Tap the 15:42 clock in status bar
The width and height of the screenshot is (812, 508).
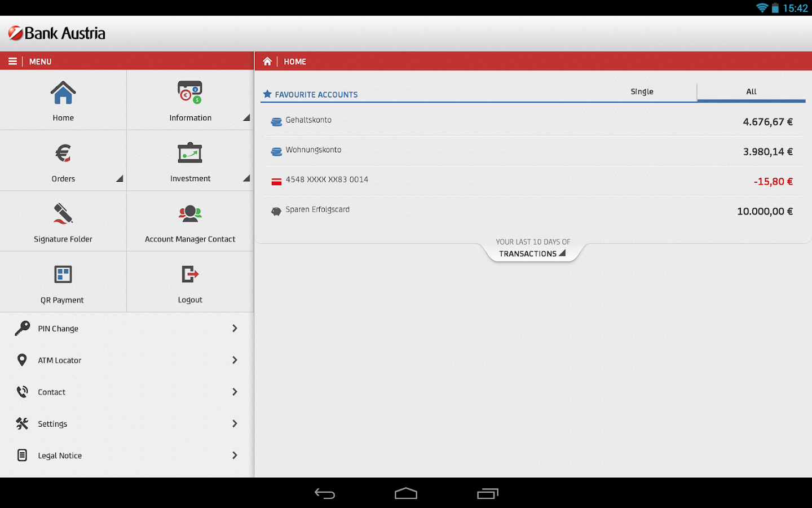[x=795, y=8]
